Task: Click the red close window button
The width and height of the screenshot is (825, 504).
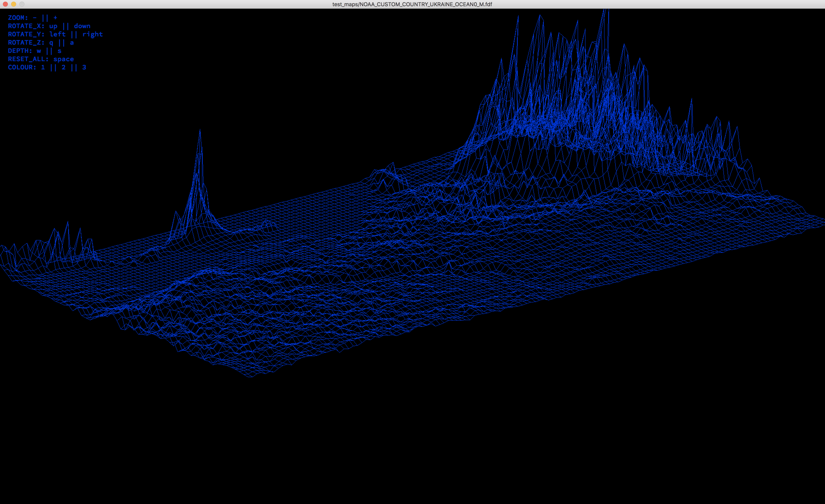Action: pos(5,4)
